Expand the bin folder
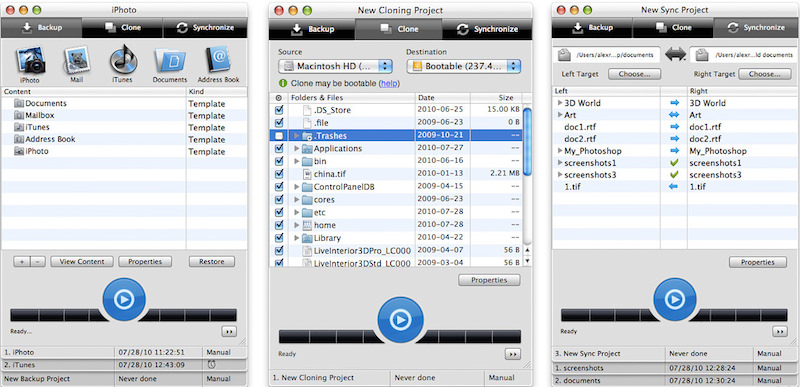Image resolution: width=800 pixels, height=387 pixels. click(x=296, y=161)
